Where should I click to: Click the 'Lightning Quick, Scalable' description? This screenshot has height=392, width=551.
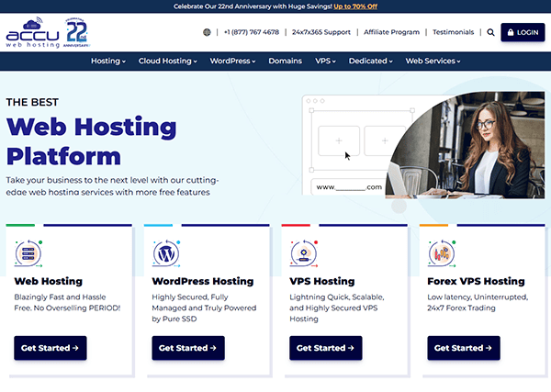pos(337,308)
